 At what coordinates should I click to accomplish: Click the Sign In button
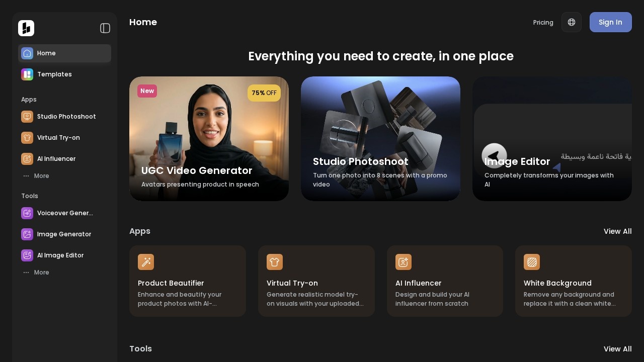pos(611,22)
